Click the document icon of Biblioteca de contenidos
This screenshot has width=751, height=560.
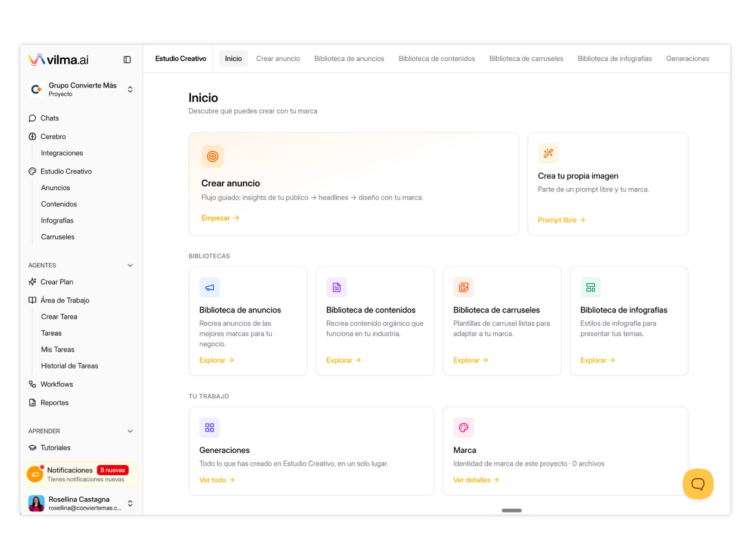(337, 287)
